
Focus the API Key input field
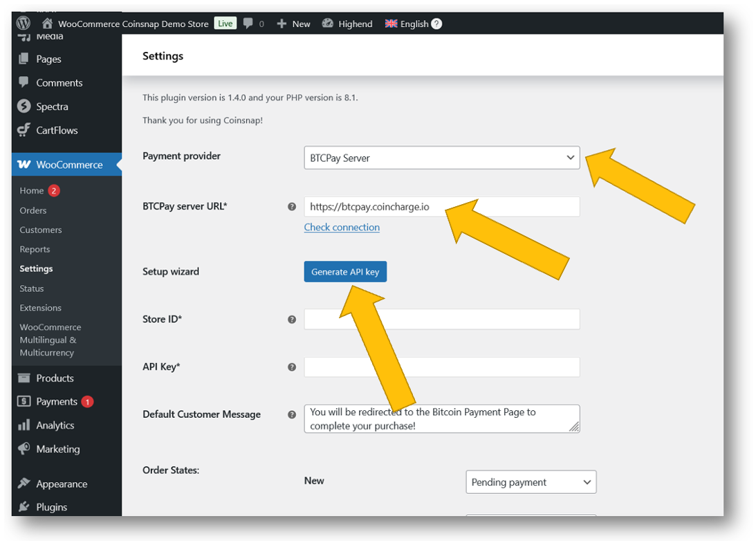442,367
